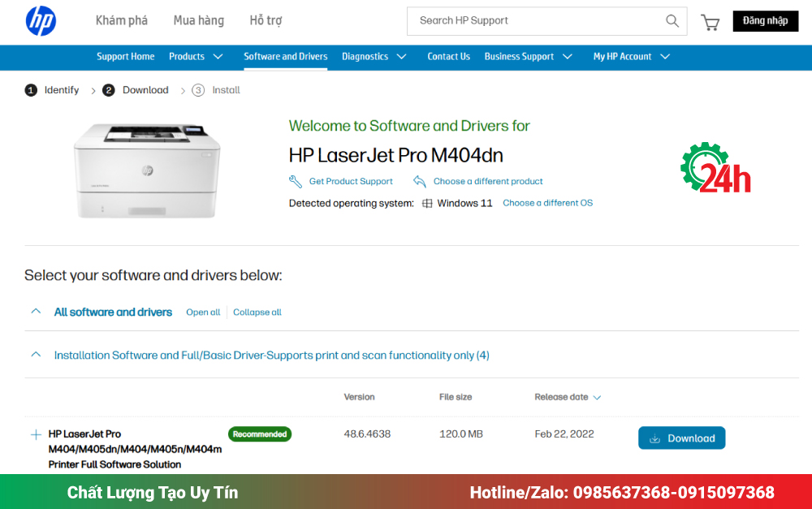The image size is (812, 509).
Task: Click the HP LaserJet Pro Printer Full Software Solution title
Action: pyautogui.click(x=135, y=449)
